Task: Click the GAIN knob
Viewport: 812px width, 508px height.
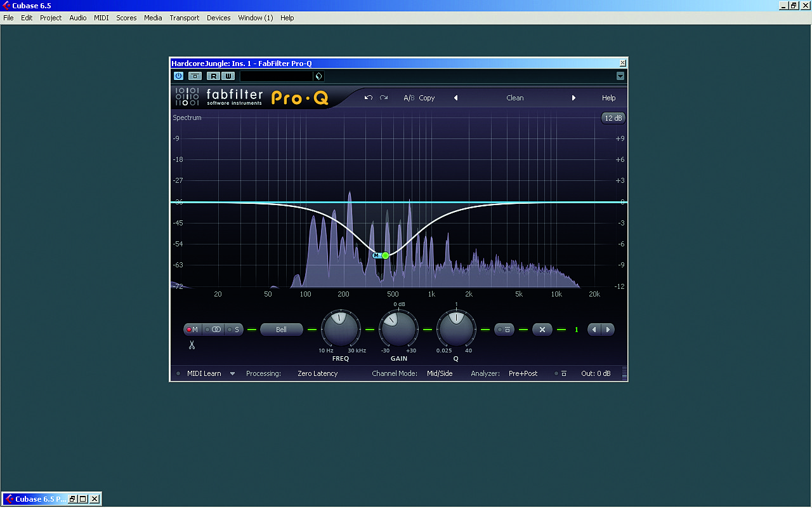Action: click(x=398, y=329)
